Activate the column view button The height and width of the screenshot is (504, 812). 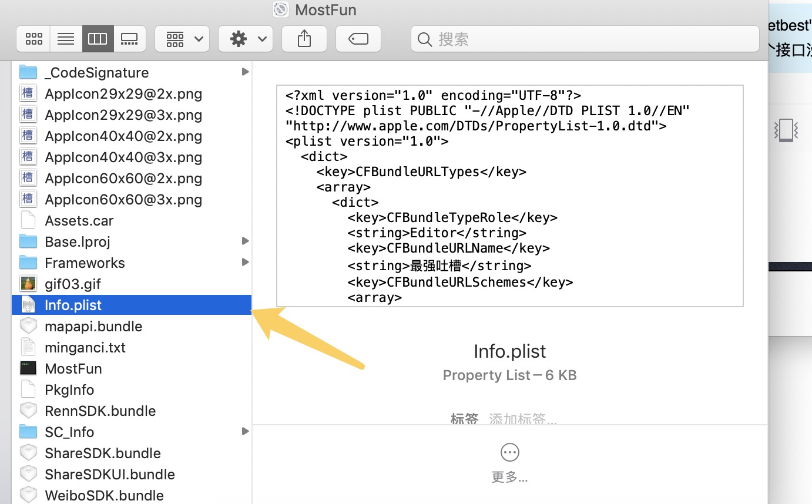(x=98, y=38)
